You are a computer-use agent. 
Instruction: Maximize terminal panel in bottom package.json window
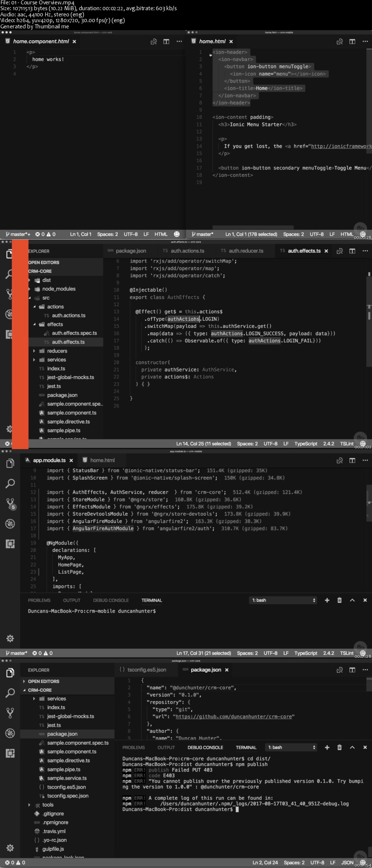[352, 747]
